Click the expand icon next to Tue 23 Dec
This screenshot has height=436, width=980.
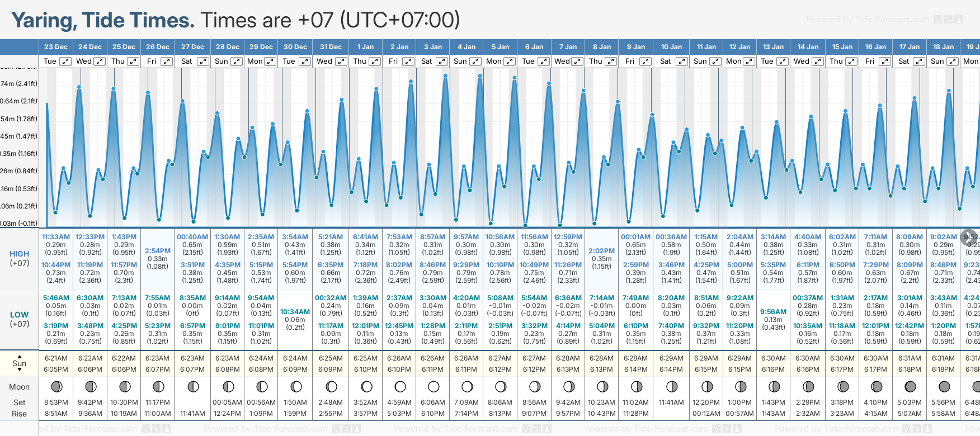click(65, 61)
